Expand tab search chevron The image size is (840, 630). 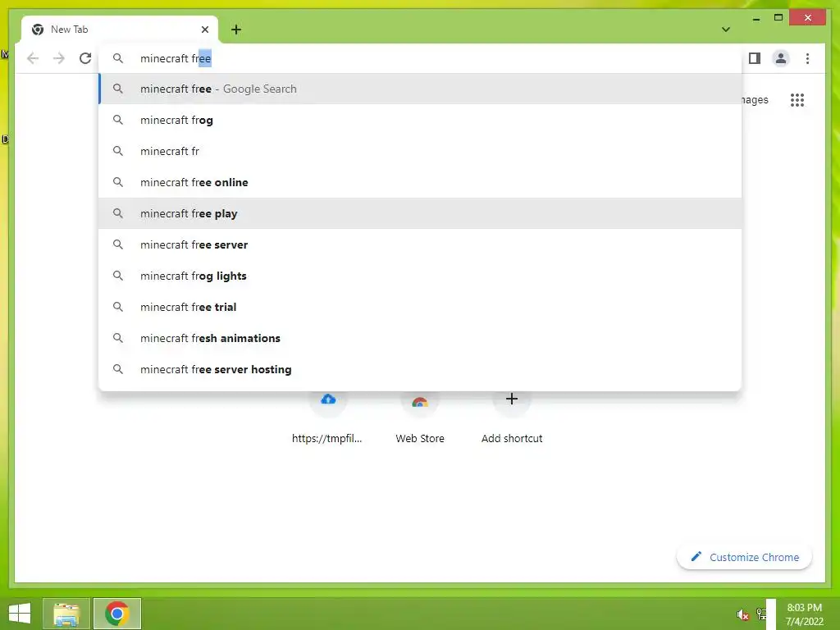tap(726, 30)
